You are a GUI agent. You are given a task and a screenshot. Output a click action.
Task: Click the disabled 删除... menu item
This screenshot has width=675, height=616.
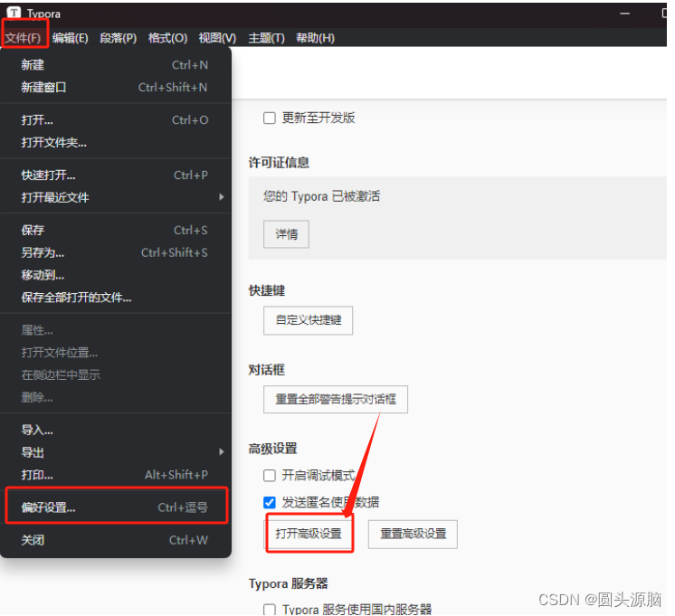pos(116,397)
